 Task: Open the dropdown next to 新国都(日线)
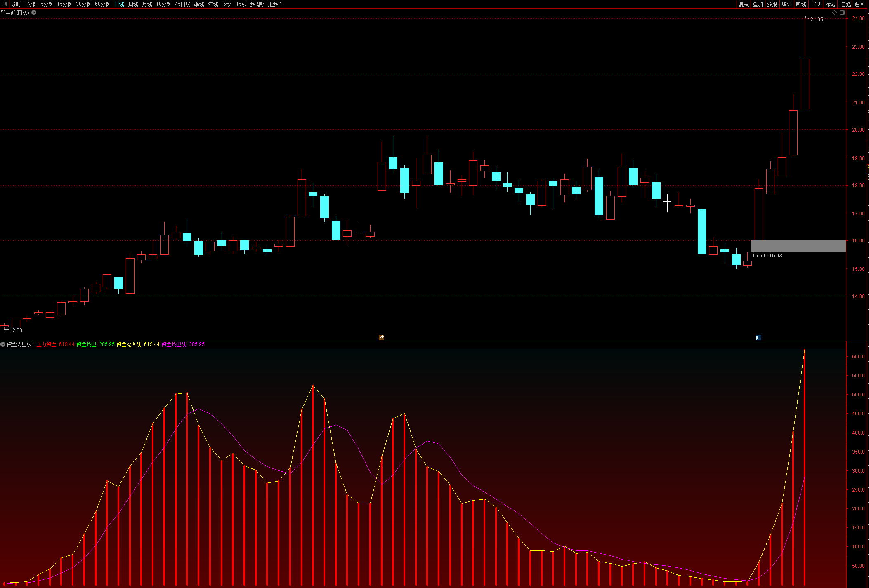click(34, 12)
